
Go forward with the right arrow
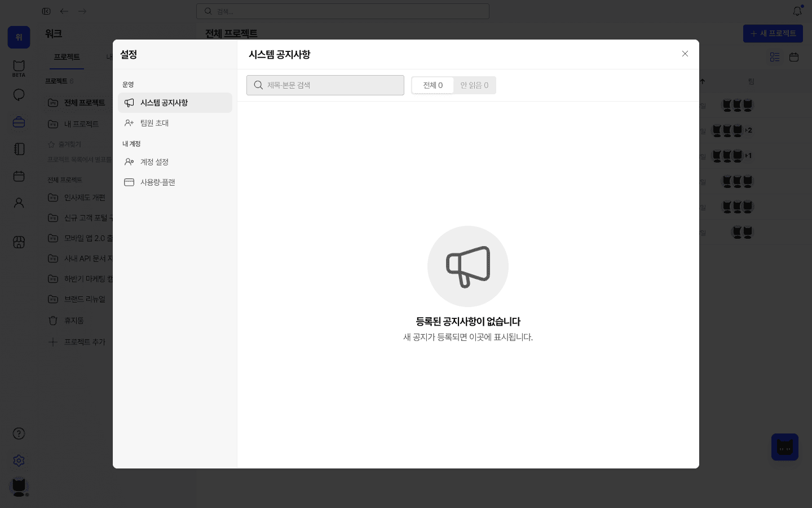click(x=82, y=11)
